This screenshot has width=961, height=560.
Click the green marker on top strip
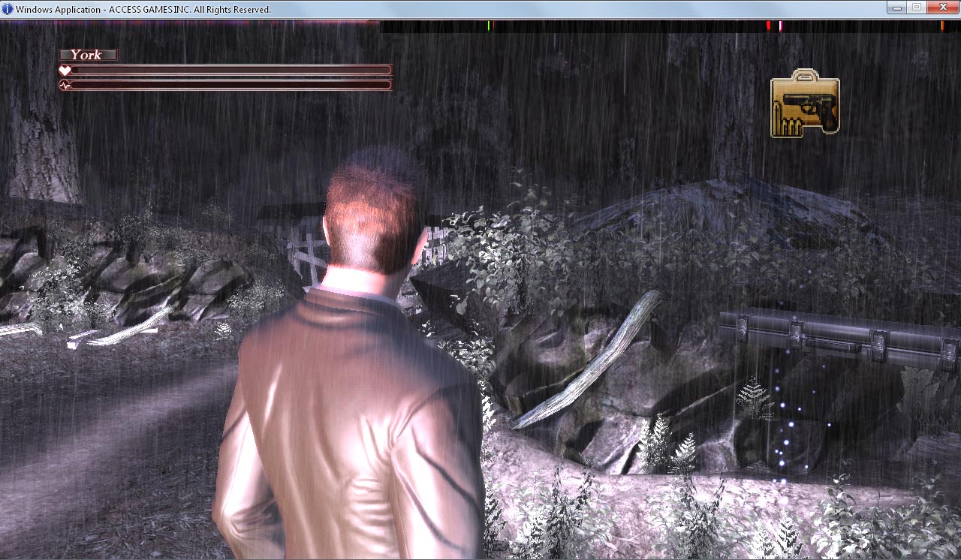click(x=489, y=26)
